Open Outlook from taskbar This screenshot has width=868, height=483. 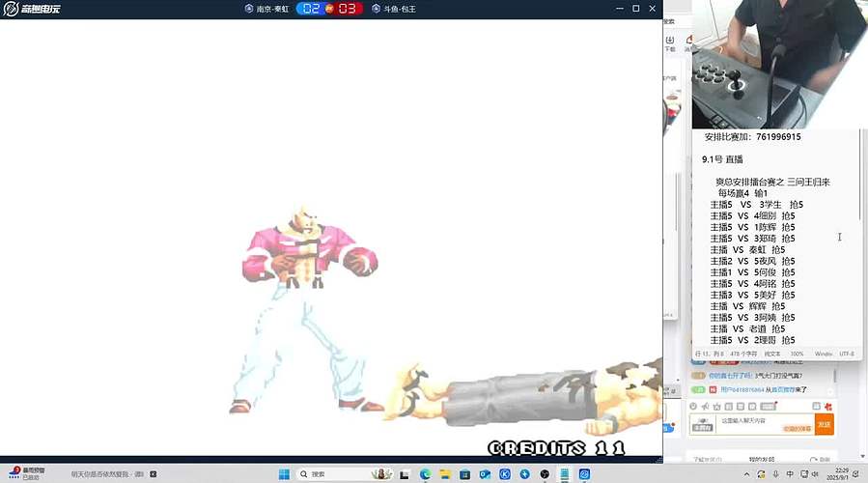(485, 474)
